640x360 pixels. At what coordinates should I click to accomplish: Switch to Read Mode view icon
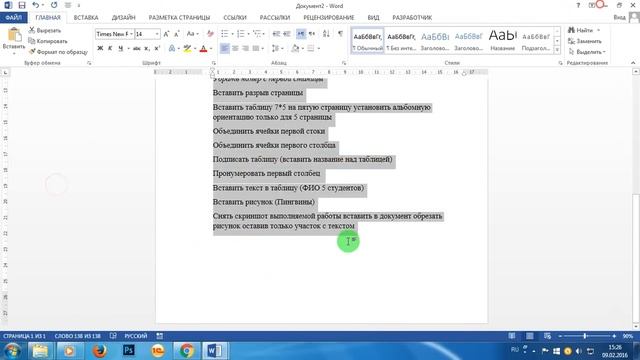(x=512, y=336)
